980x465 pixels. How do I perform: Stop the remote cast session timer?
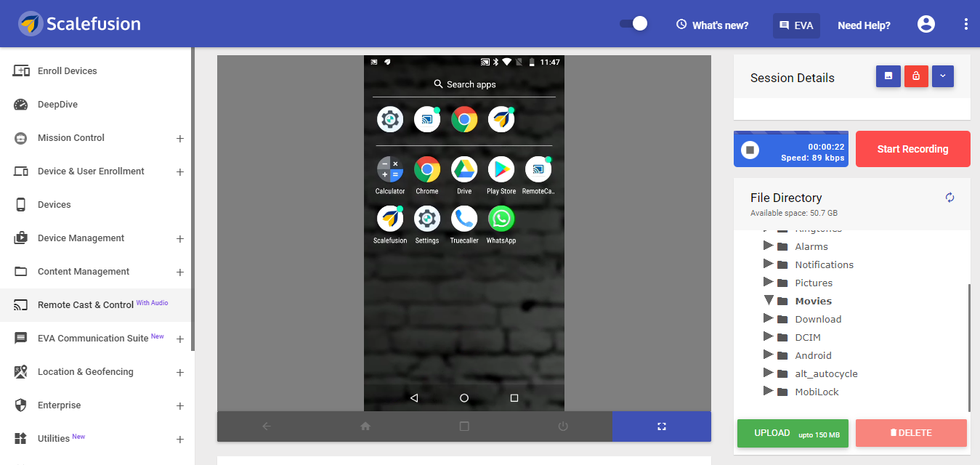pos(751,150)
